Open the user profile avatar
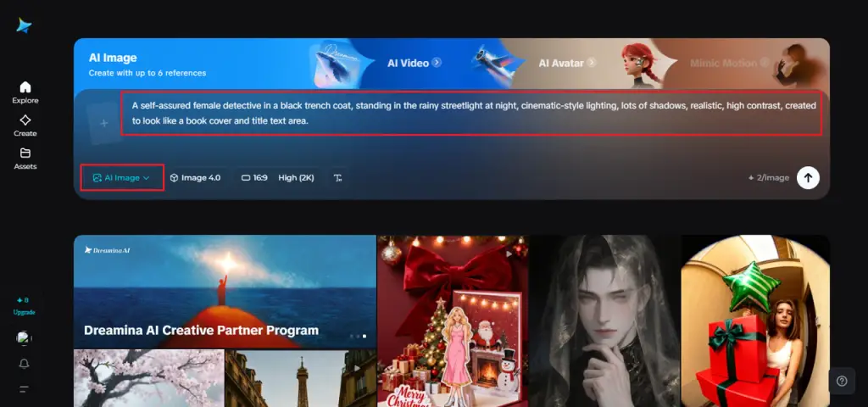 (x=24, y=338)
